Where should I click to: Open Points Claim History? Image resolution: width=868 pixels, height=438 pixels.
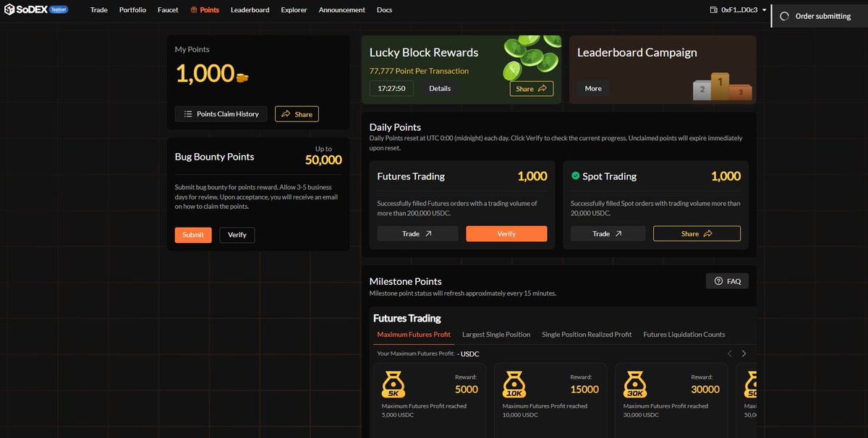[x=221, y=114]
